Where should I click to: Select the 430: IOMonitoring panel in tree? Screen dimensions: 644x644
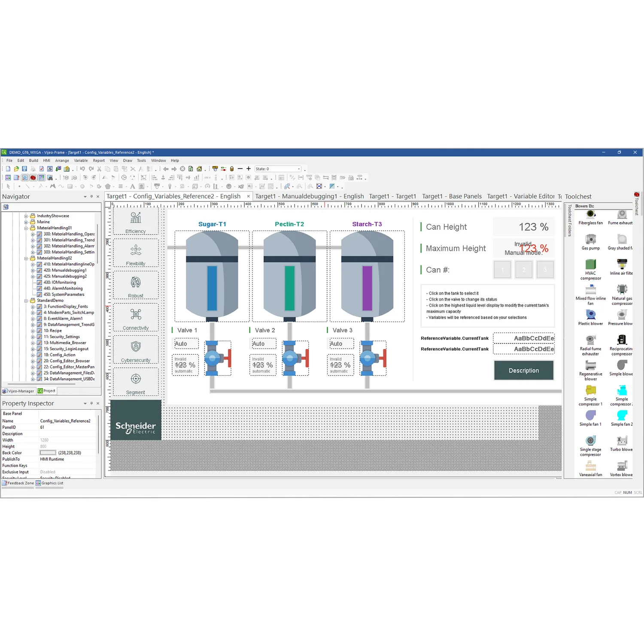tap(60, 283)
